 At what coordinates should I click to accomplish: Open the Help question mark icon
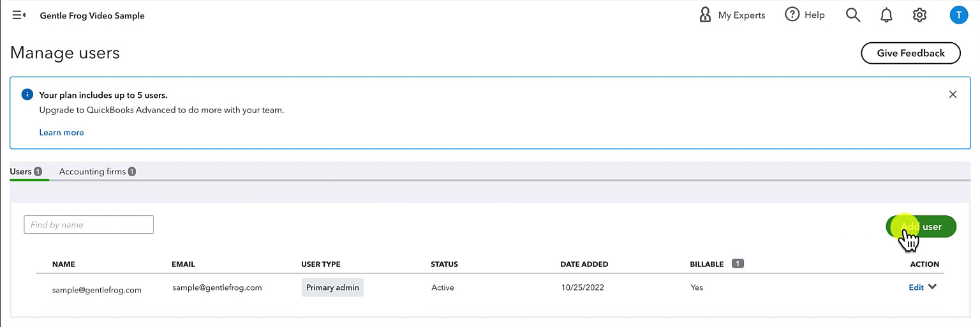pos(792,14)
